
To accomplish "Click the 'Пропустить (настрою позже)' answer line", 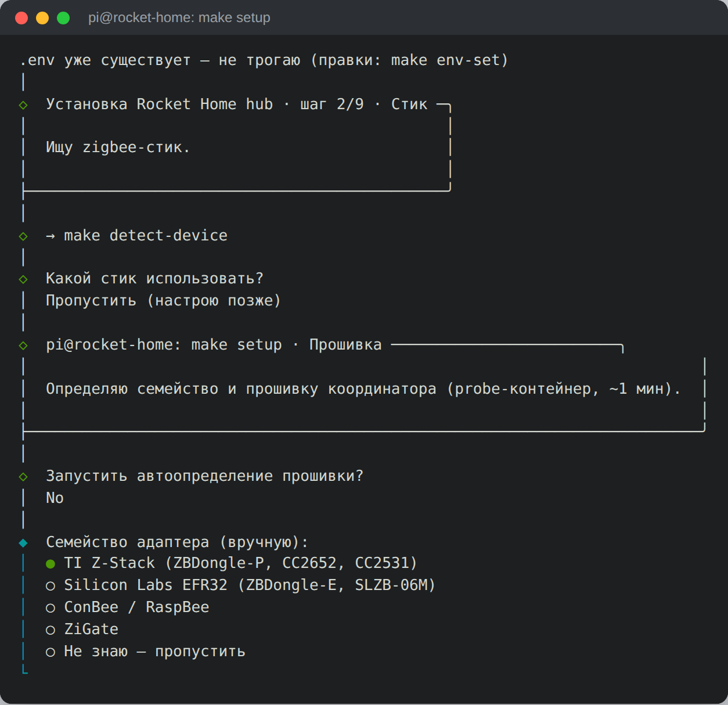I will 164,301.
